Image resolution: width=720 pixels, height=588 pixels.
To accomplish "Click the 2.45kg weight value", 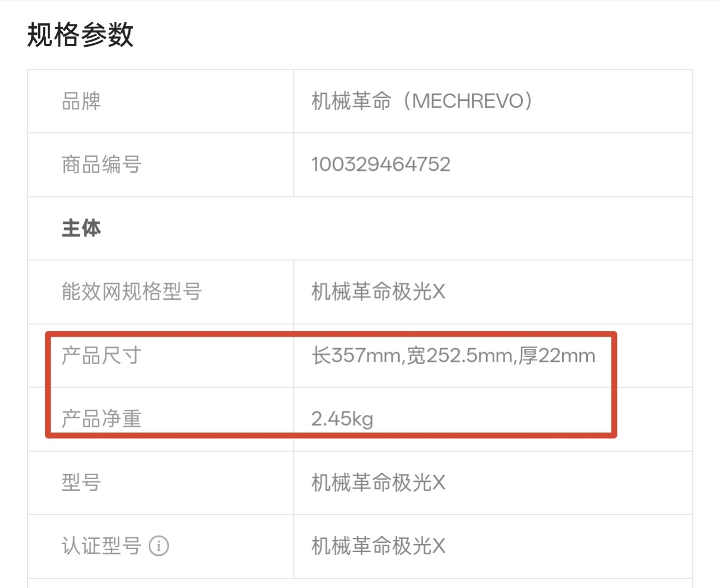I will [x=342, y=419].
